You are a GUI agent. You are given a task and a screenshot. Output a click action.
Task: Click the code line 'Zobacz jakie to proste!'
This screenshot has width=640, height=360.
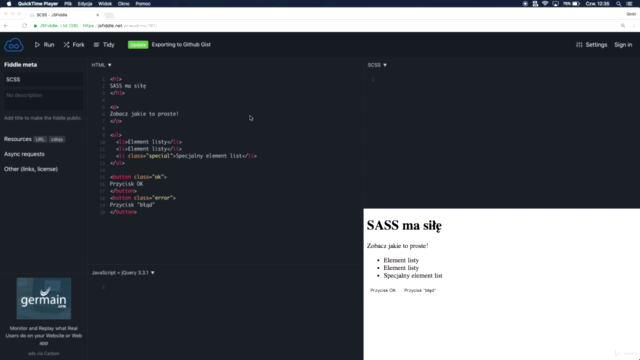(144, 114)
